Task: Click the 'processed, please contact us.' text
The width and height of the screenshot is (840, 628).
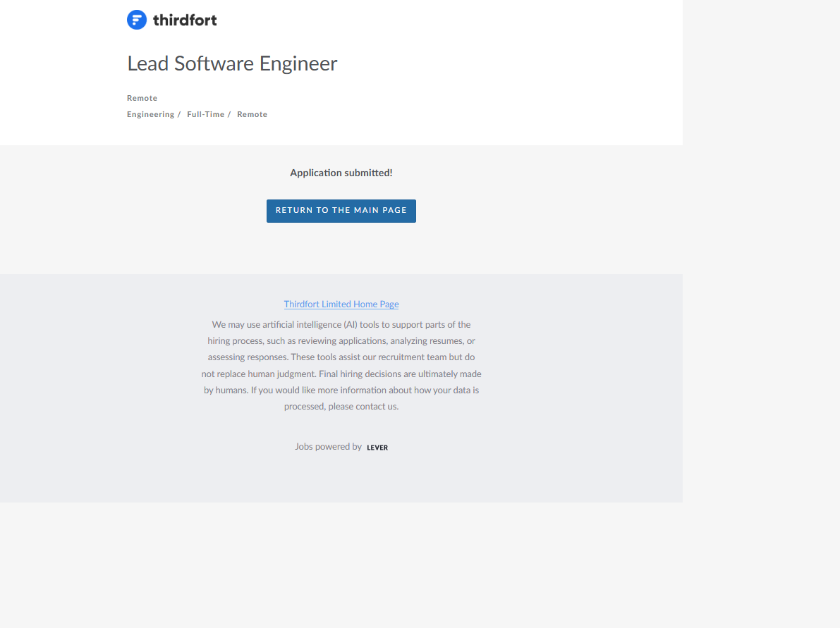Action: click(x=341, y=407)
